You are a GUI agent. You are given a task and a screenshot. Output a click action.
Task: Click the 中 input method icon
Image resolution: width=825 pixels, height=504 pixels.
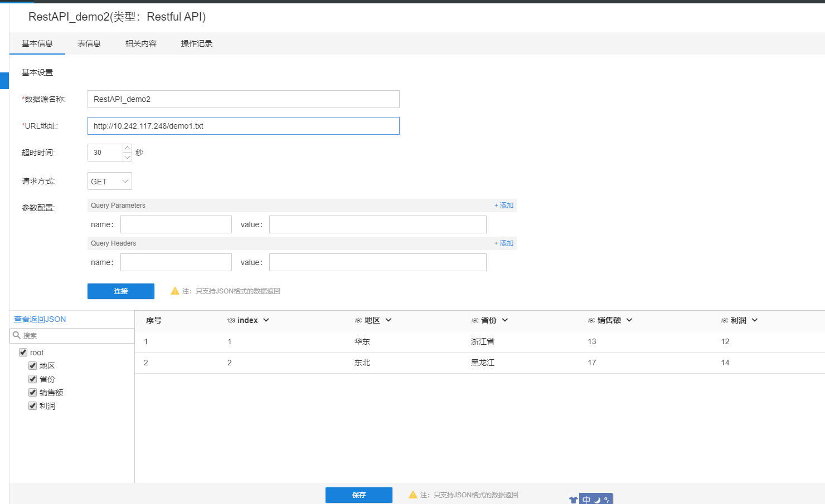click(586, 500)
